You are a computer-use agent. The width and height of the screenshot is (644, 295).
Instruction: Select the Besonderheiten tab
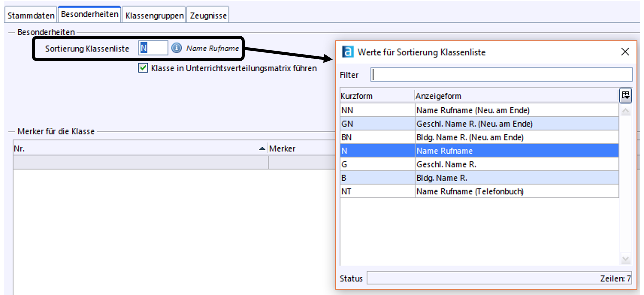(x=90, y=14)
